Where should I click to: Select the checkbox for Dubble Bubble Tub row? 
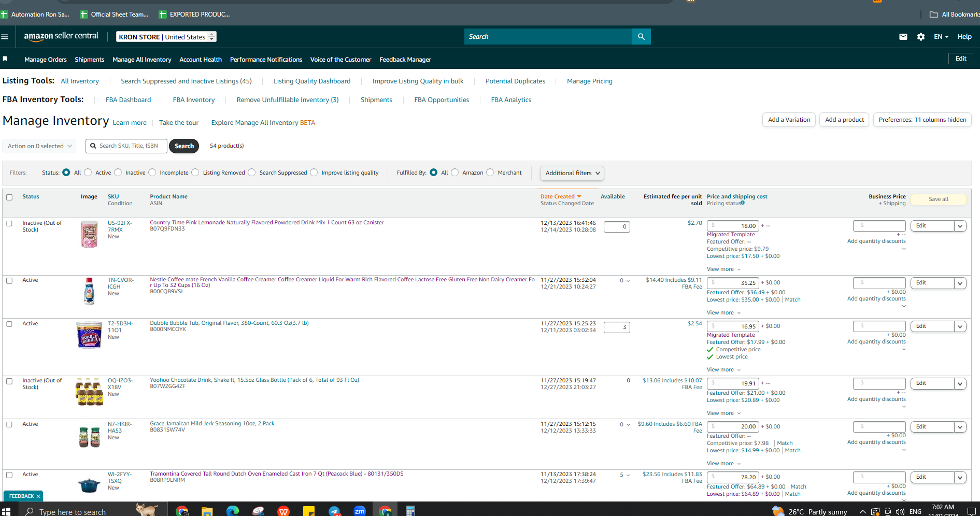(x=9, y=324)
